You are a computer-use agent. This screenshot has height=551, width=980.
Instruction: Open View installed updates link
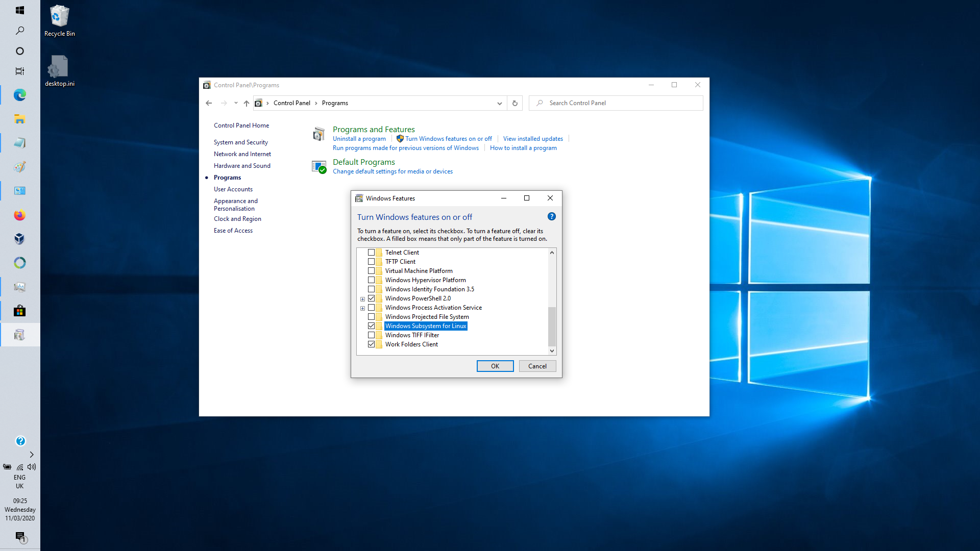click(533, 139)
